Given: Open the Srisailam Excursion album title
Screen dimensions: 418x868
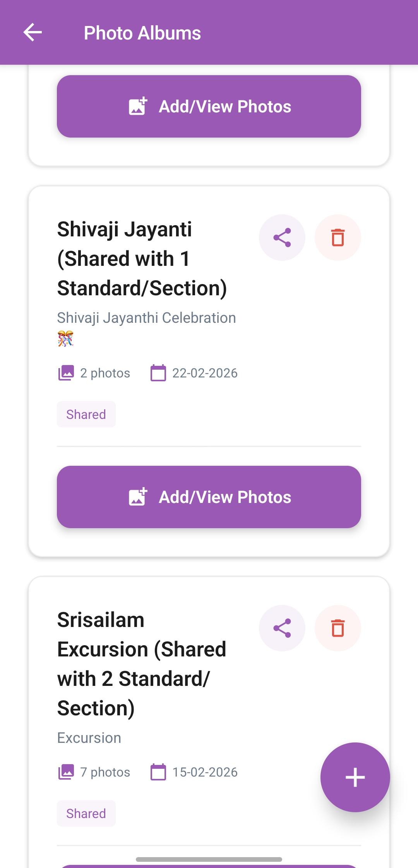Looking at the screenshot, I should [x=142, y=664].
